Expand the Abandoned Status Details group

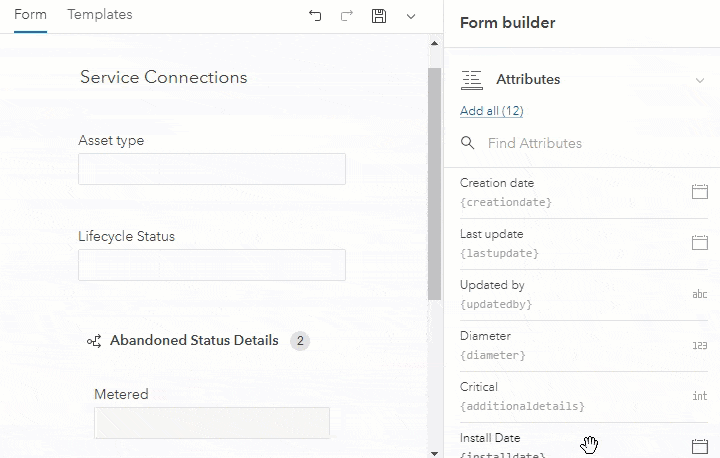[194, 341]
